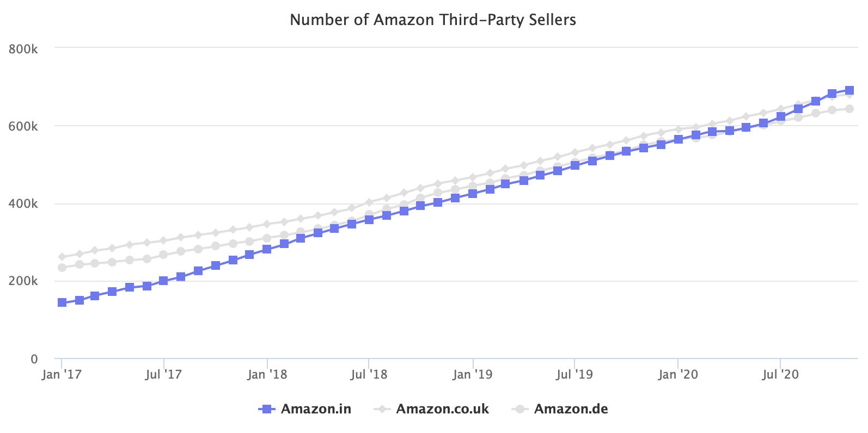This screenshot has height=433, width=868.
Task: Click the 800k y-axis label
Action: point(23,49)
